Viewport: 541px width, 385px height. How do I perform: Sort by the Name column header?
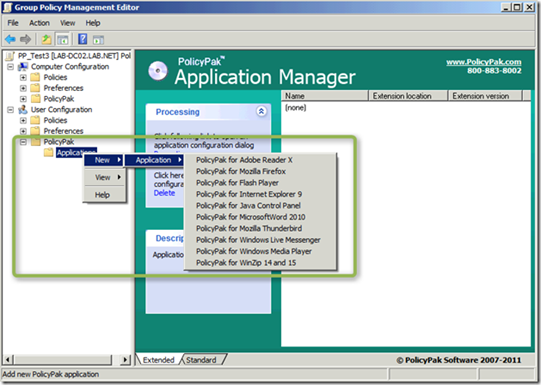325,96
